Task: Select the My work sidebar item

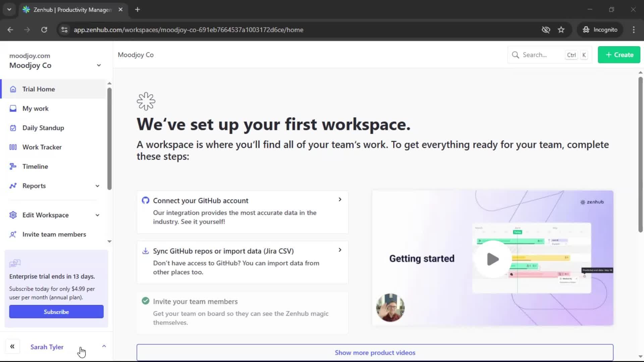Action: tap(35, 108)
